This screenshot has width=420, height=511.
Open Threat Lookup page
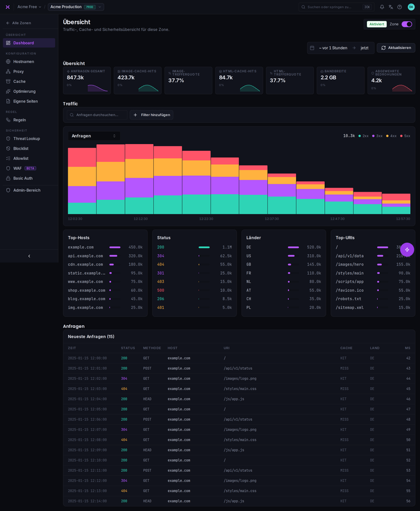pyautogui.click(x=29, y=139)
